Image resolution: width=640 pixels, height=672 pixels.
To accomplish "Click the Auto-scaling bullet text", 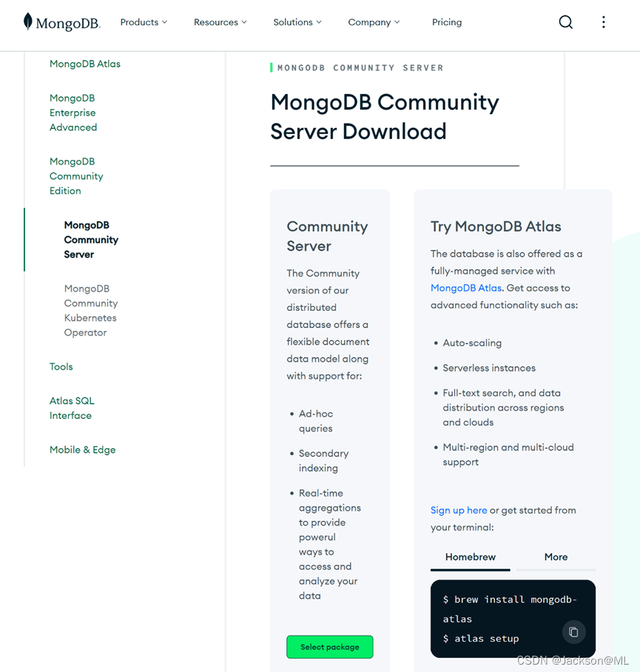I will (x=471, y=343).
